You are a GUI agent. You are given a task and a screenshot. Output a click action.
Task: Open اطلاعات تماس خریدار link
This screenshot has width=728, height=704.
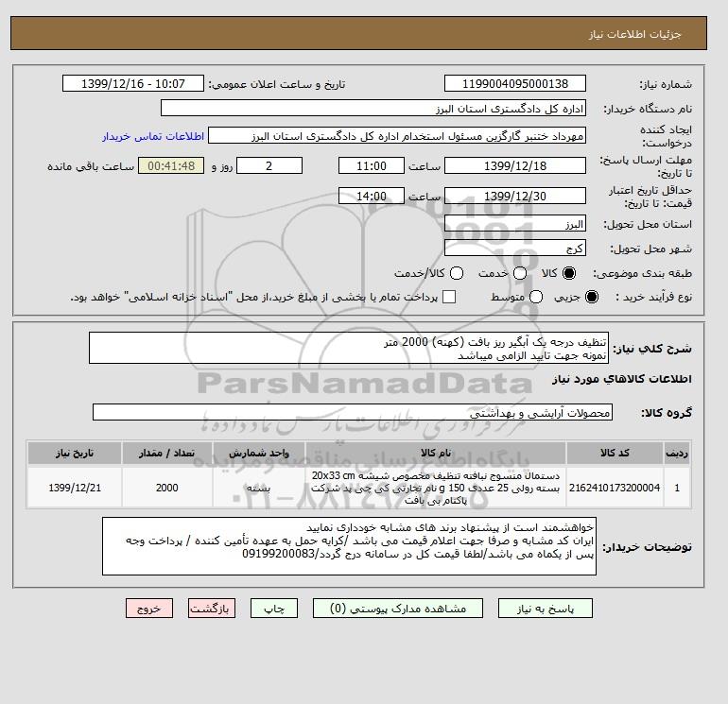(x=153, y=136)
